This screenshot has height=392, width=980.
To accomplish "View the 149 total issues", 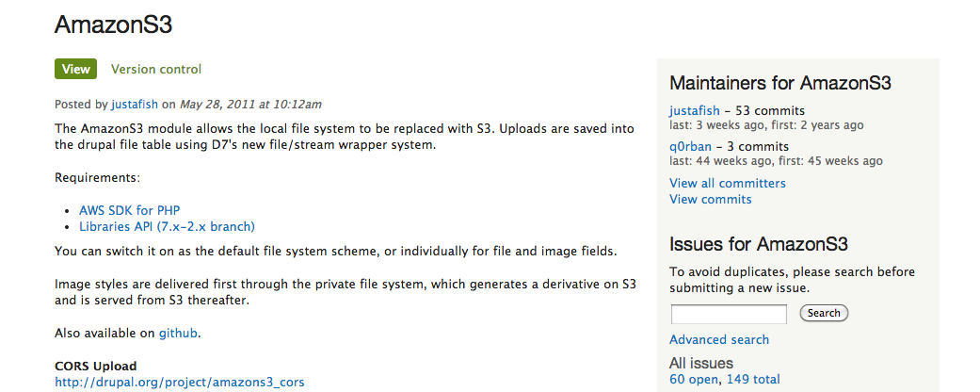I will click(754, 379).
